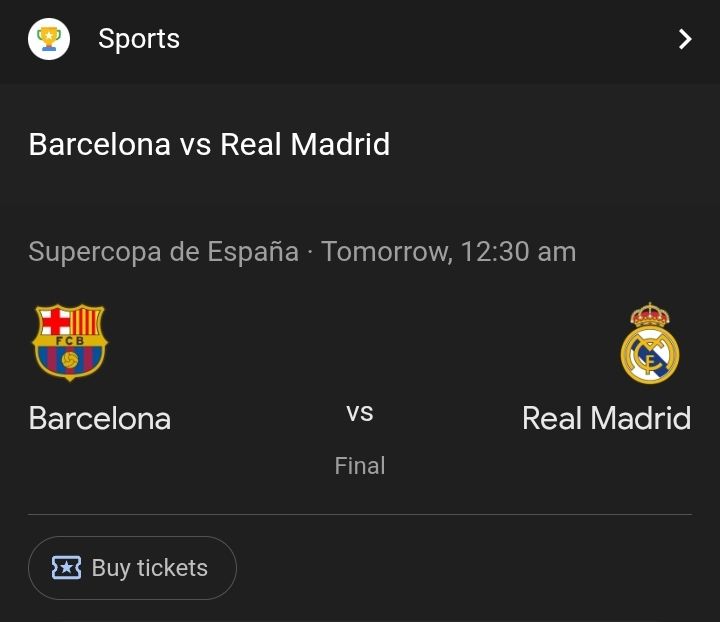Click the Sports trophy icon
The width and height of the screenshot is (720, 622).
coord(48,39)
